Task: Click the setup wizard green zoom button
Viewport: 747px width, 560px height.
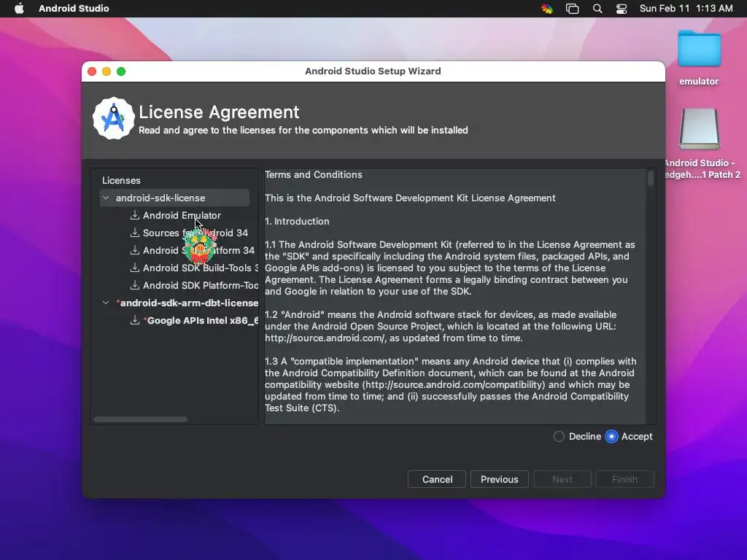Action: 121,71
